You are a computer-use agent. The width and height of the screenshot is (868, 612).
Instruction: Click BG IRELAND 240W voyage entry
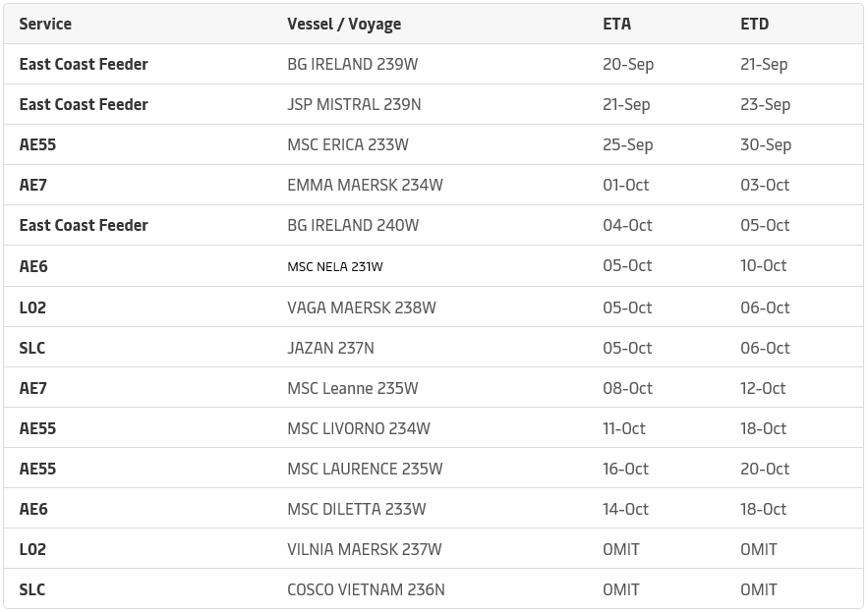pyautogui.click(x=353, y=226)
